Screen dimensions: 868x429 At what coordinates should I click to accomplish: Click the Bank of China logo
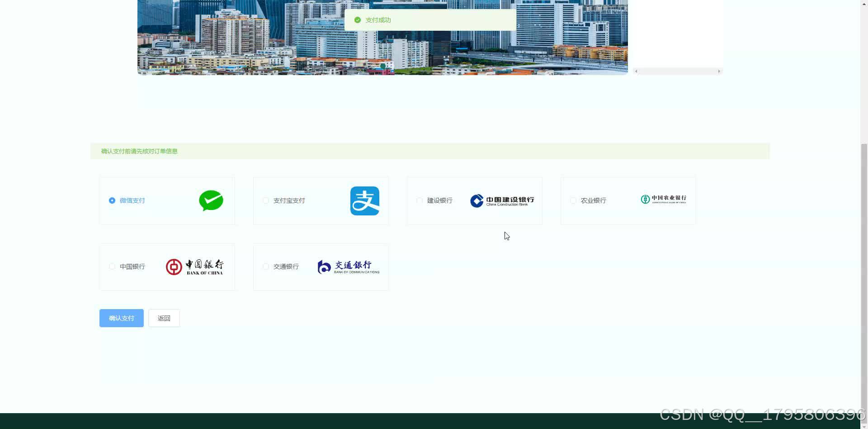(194, 267)
